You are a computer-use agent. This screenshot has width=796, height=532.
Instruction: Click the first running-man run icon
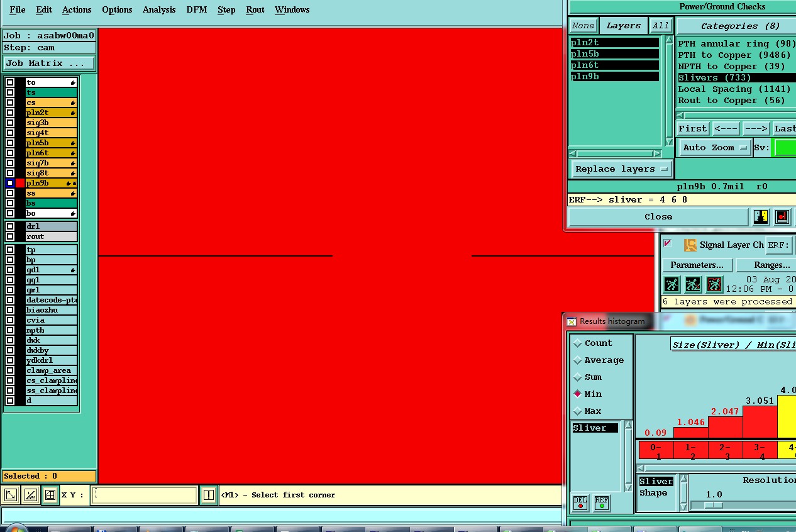(x=672, y=285)
